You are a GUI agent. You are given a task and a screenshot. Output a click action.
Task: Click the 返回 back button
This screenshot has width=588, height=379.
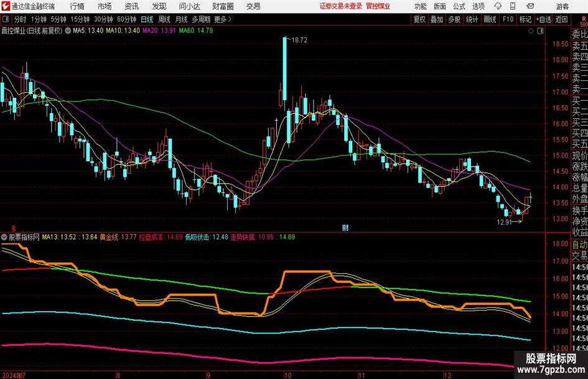click(561, 19)
